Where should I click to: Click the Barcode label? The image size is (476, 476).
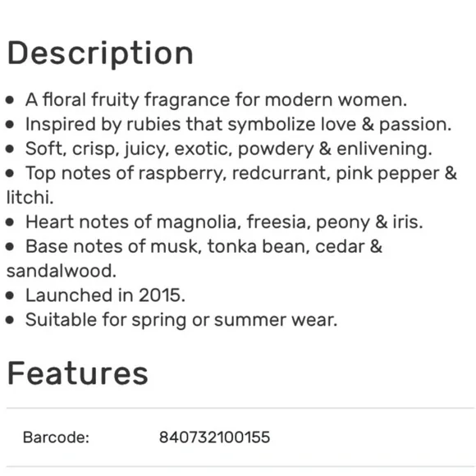point(56,437)
